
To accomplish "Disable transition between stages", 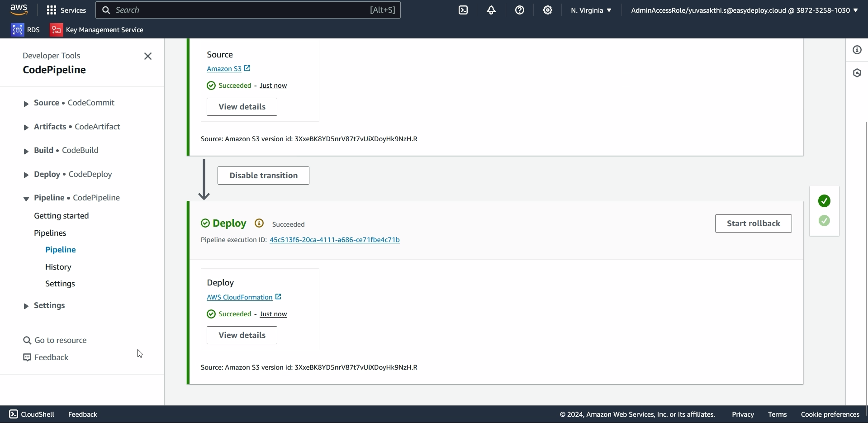I will point(263,176).
